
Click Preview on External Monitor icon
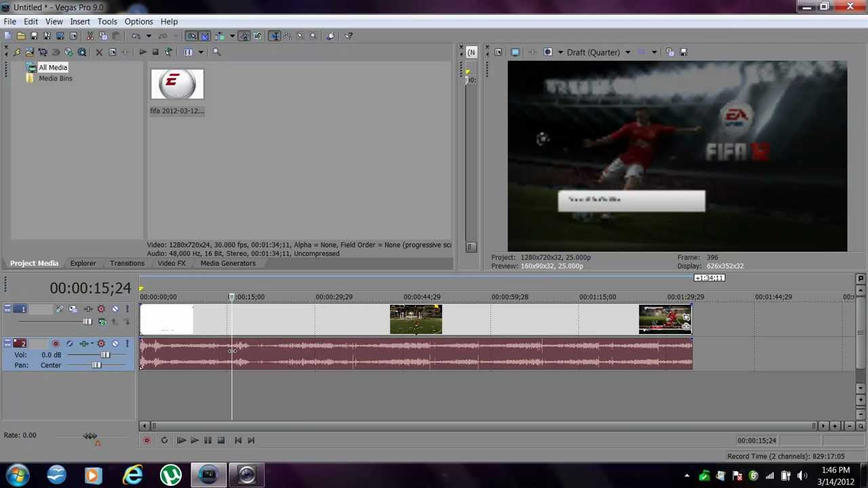coord(515,52)
